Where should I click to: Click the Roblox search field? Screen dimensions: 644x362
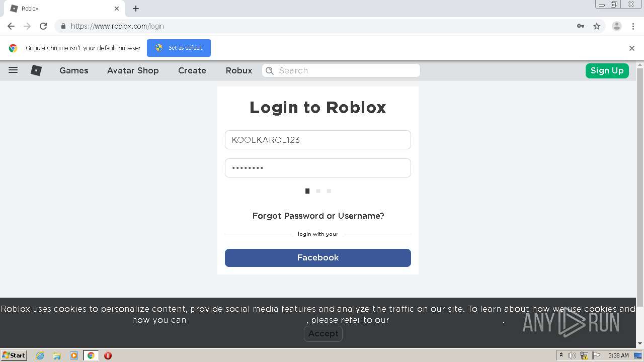341,70
